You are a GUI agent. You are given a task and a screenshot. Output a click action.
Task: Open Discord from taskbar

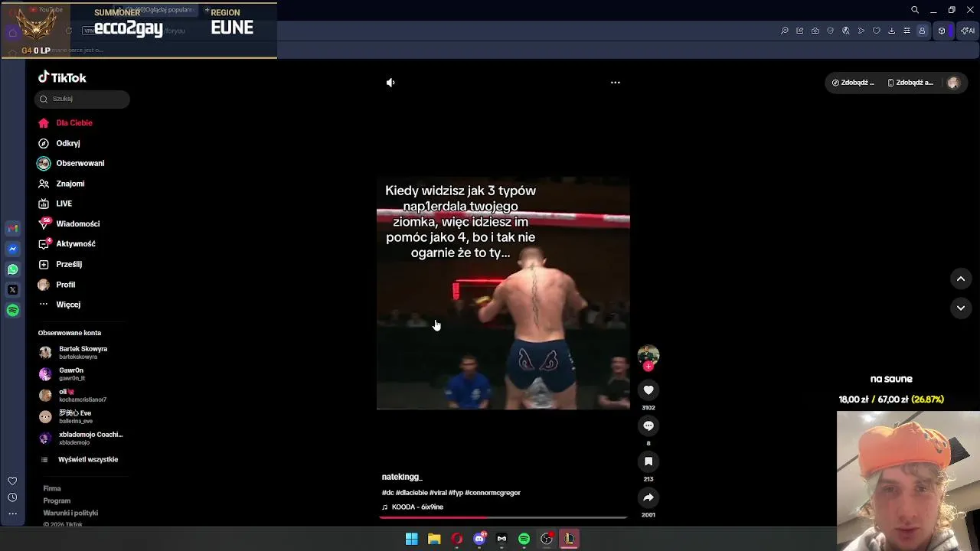click(x=479, y=539)
